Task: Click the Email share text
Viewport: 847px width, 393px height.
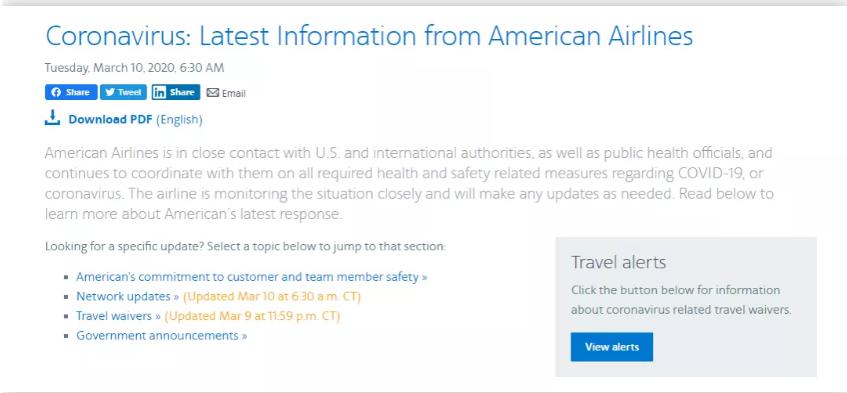Action: (x=233, y=93)
